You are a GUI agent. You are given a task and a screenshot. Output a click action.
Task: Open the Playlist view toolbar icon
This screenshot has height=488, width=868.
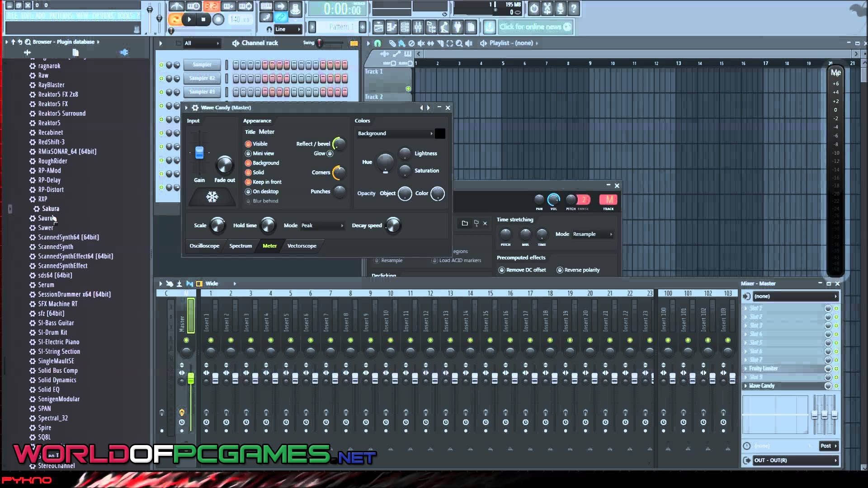[x=378, y=27]
